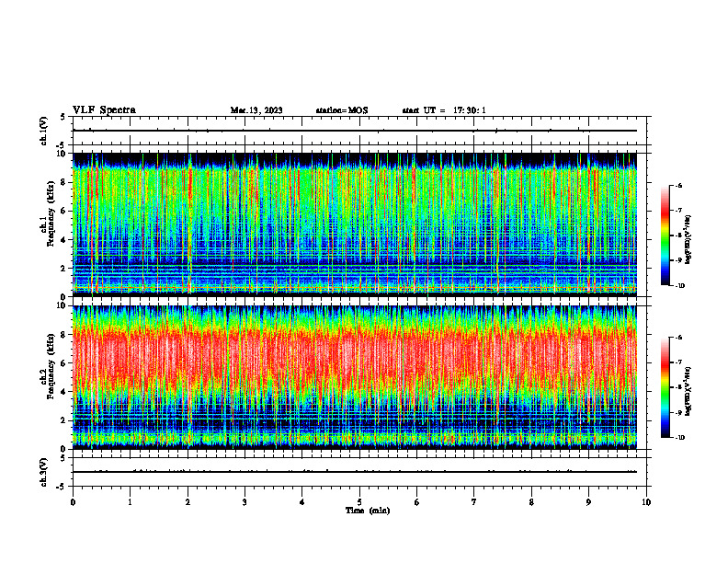Click the '6' kHz tick on ch.2 frequency axis
The height and width of the screenshot is (563, 728).
point(63,363)
